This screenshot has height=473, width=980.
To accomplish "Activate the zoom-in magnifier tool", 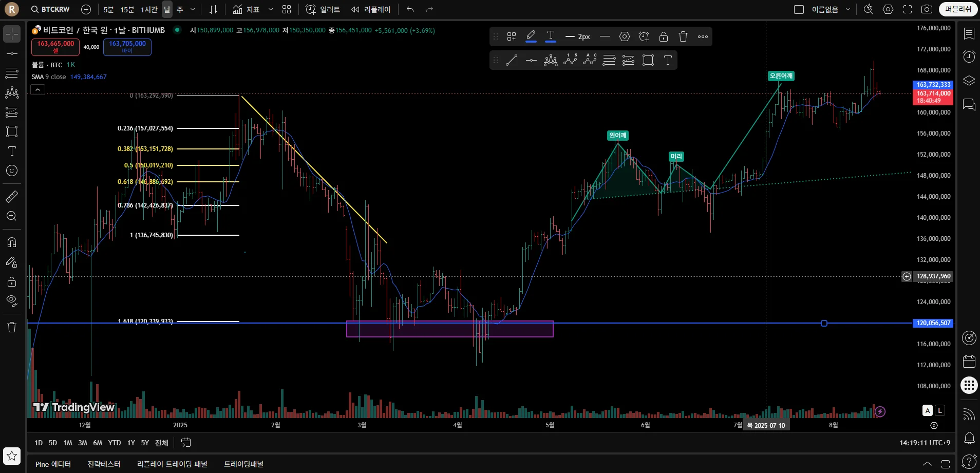I will (x=12, y=216).
